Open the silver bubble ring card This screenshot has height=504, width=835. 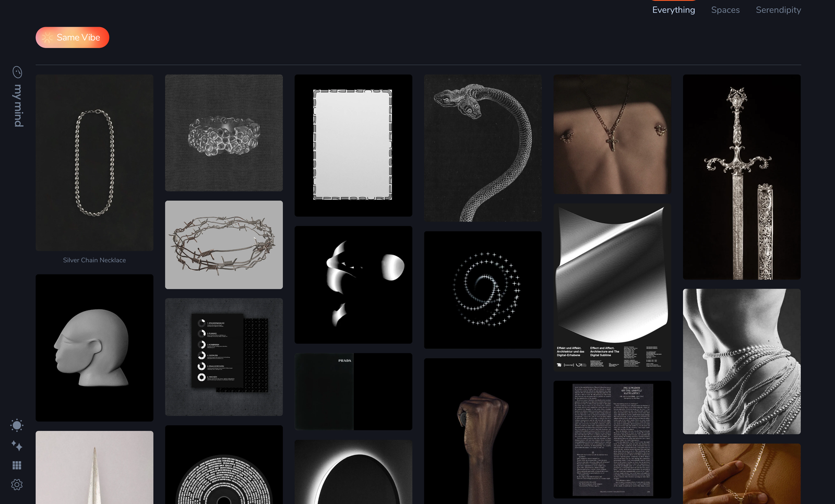tap(224, 133)
